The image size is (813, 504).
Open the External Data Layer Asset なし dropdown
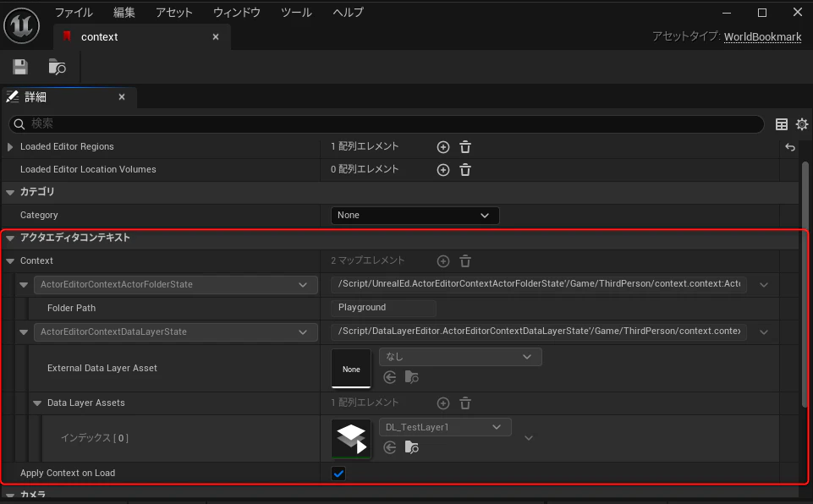click(x=460, y=357)
